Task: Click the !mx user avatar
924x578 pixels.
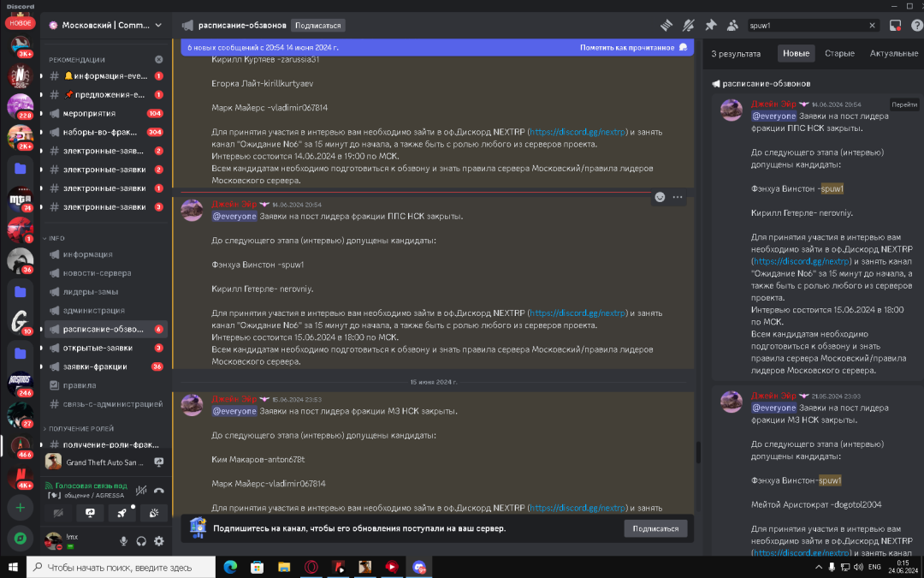Action: [x=54, y=541]
